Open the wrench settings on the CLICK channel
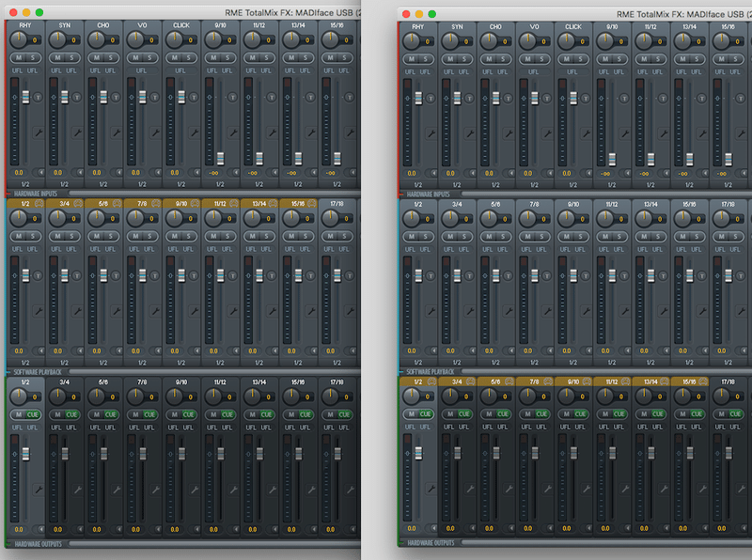This screenshot has height=560, width=752. pos(195,131)
